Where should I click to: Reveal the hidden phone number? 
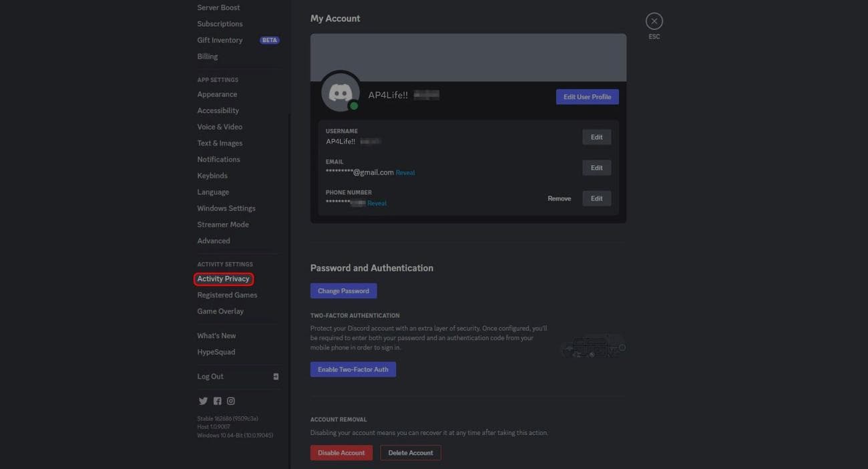(x=377, y=203)
